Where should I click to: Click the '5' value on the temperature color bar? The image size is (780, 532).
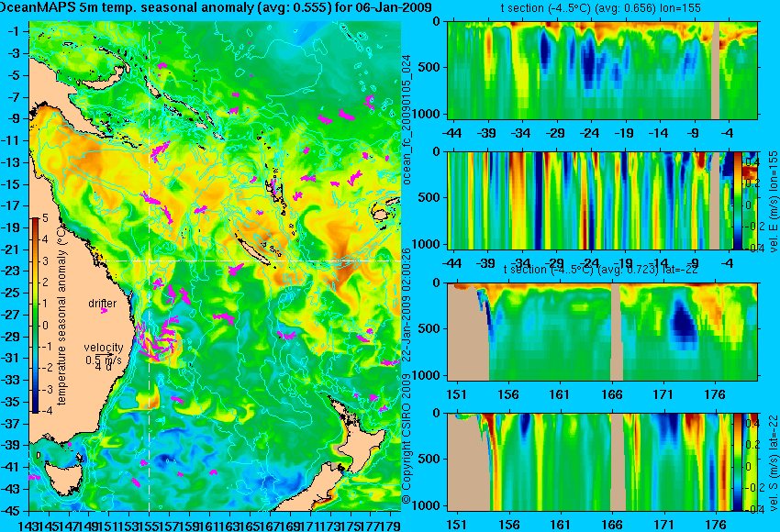click(45, 218)
